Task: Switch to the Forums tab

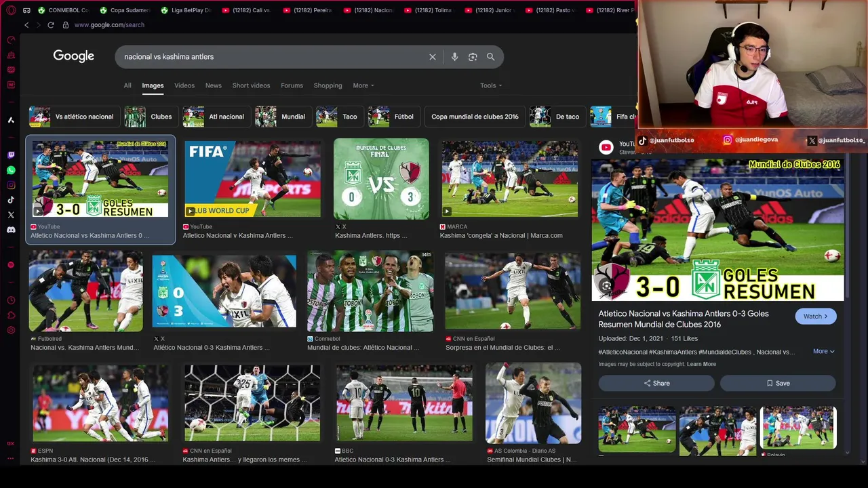Action: click(x=292, y=85)
